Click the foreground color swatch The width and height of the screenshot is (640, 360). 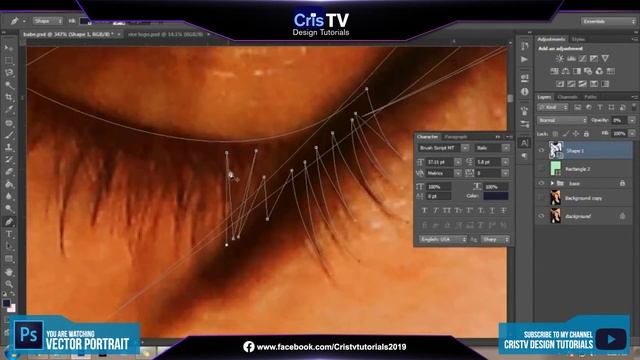pos(6,303)
